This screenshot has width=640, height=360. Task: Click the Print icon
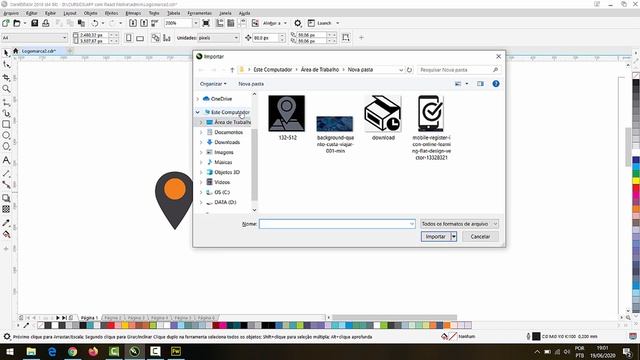coord(46,23)
